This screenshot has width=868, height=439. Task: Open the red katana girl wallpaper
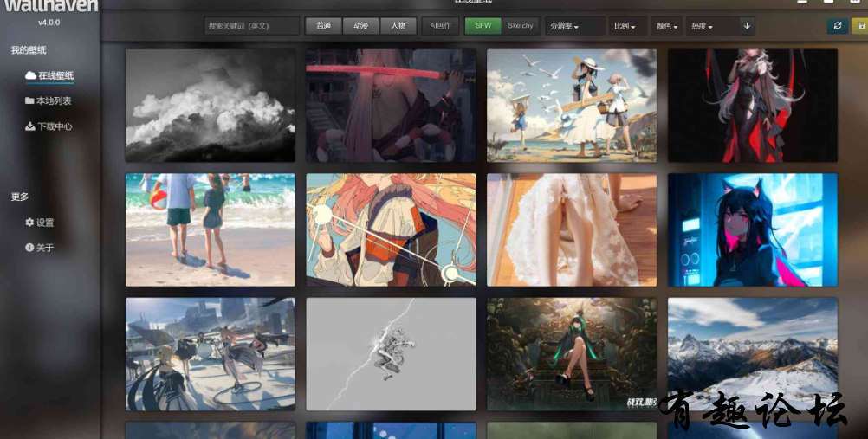(x=391, y=106)
